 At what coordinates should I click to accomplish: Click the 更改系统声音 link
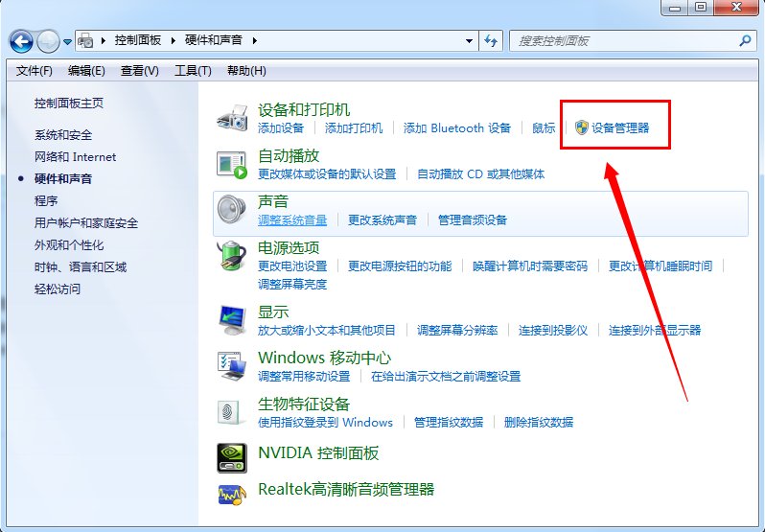(382, 220)
